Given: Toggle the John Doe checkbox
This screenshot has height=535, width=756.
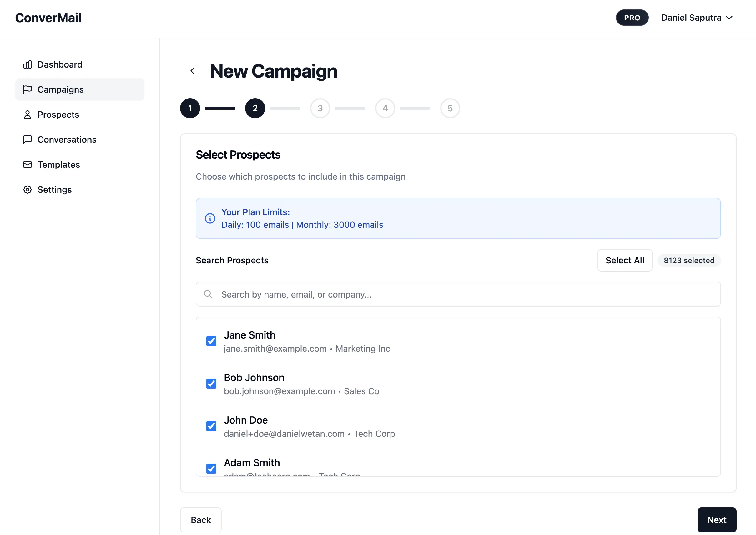Looking at the screenshot, I should pyautogui.click(x=211, y=426).
